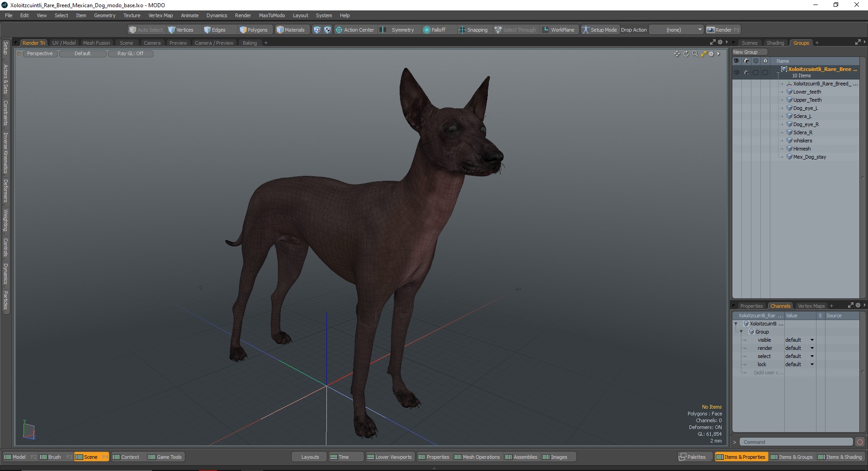Image resolution: width=868 pixels, height=471 pixels.
Task: Click Layouts button
Action: 310,457
